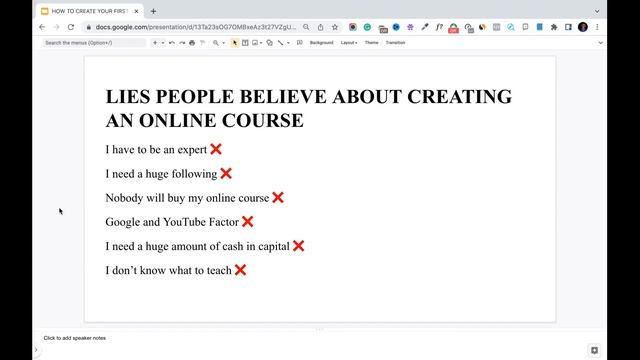Click the Transition button

[x=396, y=42]
